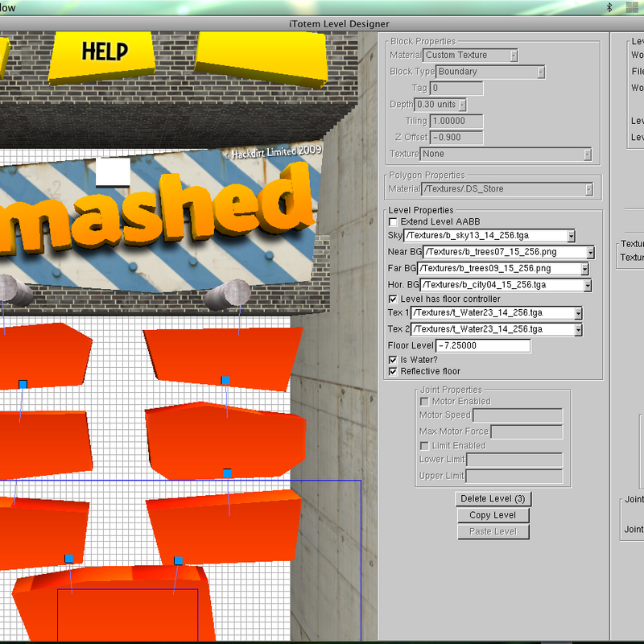Select the blank yellow block beside HELP
The height and width of the screenshot is (644, 644).
(262, 58)
